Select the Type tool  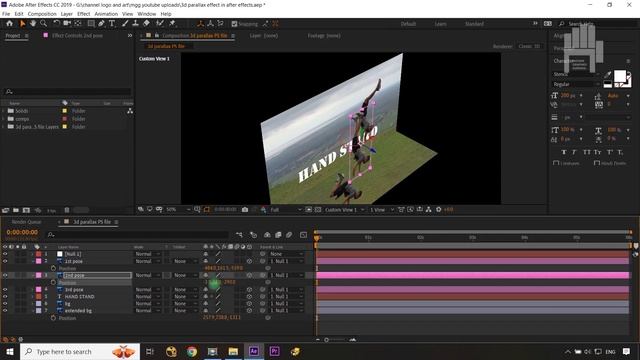112,24
